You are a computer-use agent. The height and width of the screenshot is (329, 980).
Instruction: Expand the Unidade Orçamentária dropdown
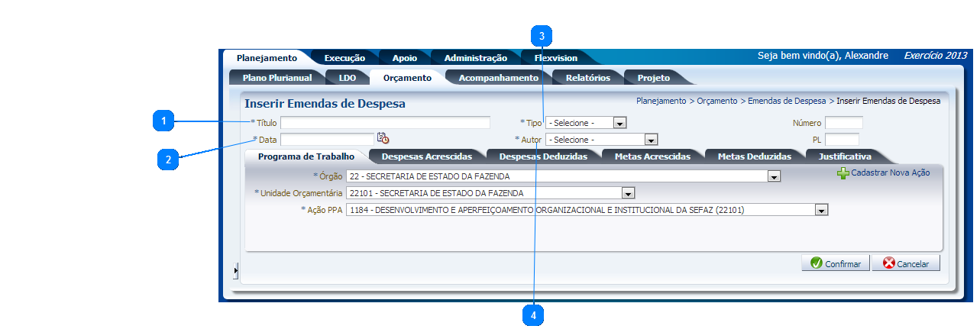click(628, 193)
